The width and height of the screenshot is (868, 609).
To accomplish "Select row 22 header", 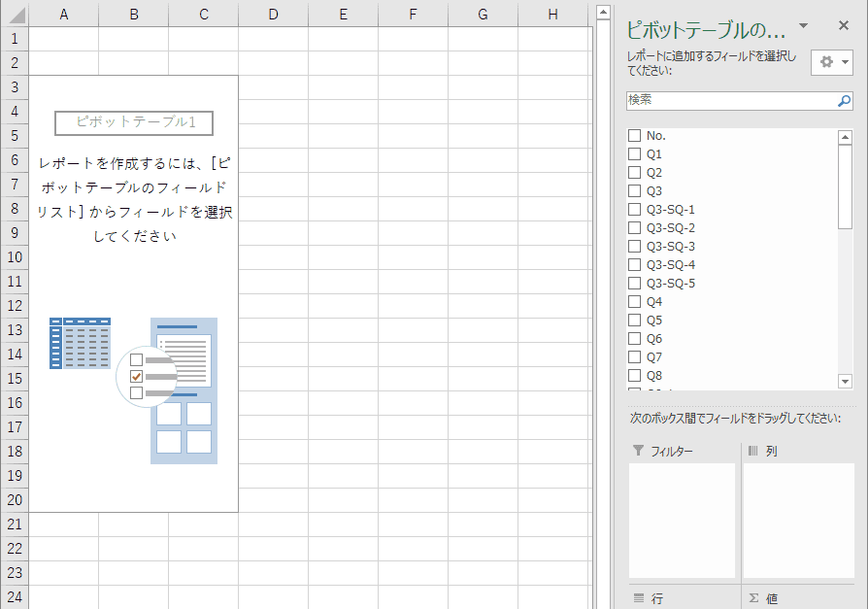I will (x=14, y=548).
